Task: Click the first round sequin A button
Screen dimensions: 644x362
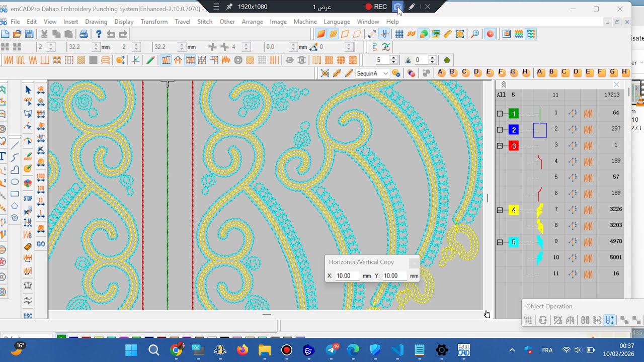Action: tap(441, 72)
